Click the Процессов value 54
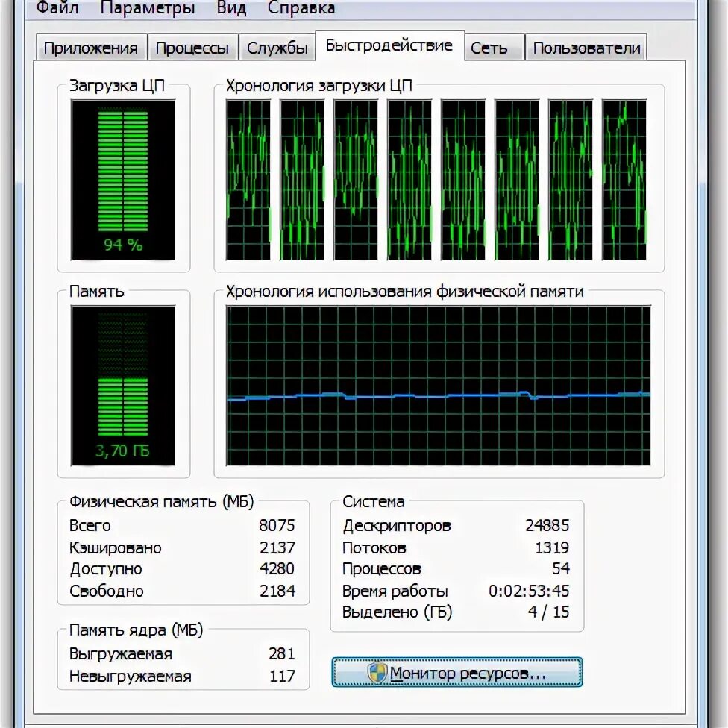728x728 pixels. tap(561, 568)
